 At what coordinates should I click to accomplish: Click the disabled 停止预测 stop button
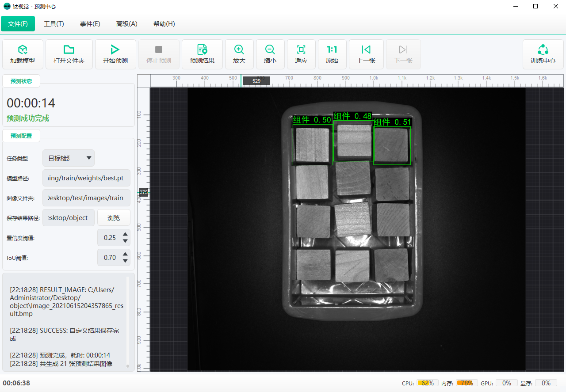tap(159, 54)
